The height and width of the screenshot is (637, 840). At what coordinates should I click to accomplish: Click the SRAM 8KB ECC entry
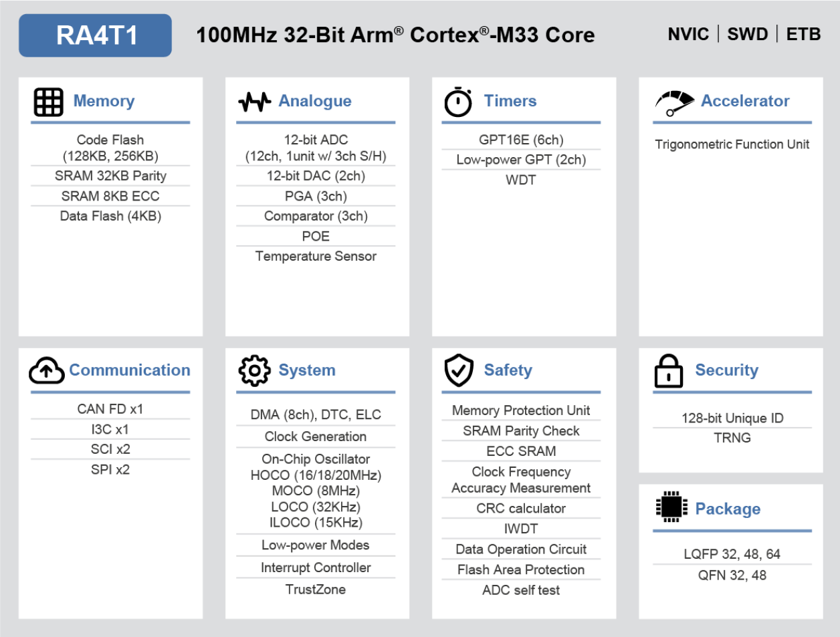110,196
